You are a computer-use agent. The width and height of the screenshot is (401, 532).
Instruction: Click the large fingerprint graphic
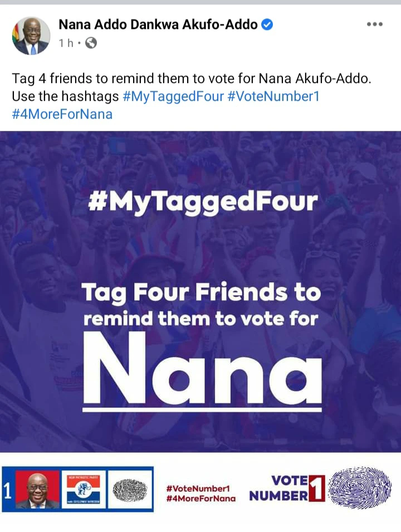(359, 488)
